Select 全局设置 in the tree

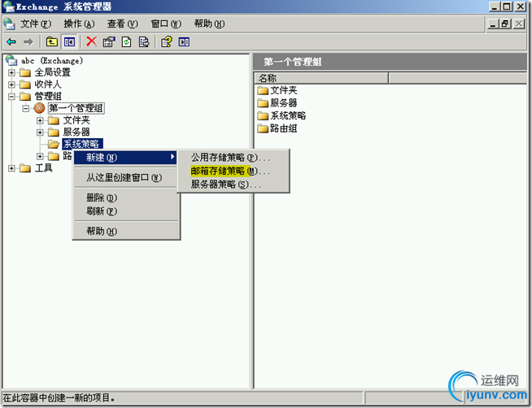click(x=53, y=72)
